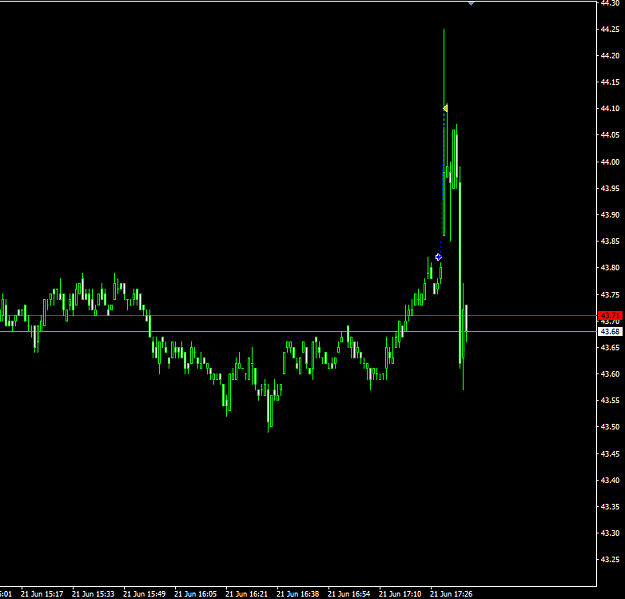Click the 43.50 price scale label
Viewport: 625px width, 599px height.
pos(610,427)
